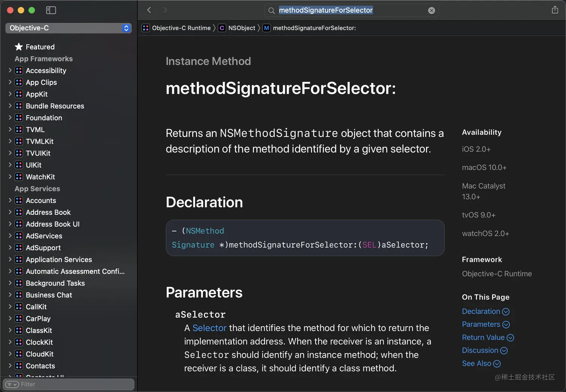
Task: Expand the Application Services tree item
Action: point(10,259)
